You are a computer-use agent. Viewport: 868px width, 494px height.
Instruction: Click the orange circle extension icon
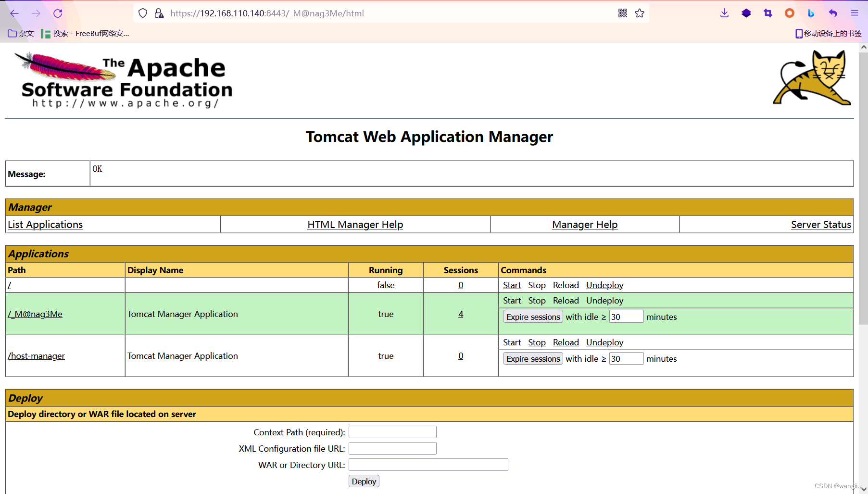[x=790, y=13]
